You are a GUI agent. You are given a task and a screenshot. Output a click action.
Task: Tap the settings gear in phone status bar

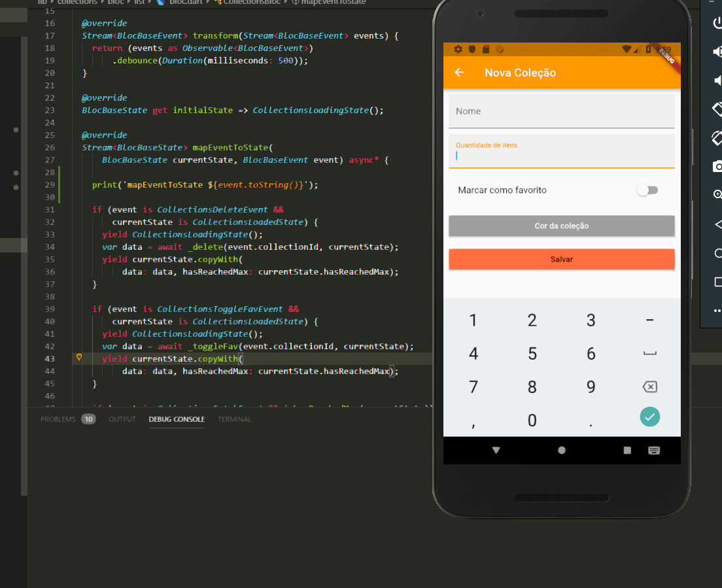(x=458, y=49)
